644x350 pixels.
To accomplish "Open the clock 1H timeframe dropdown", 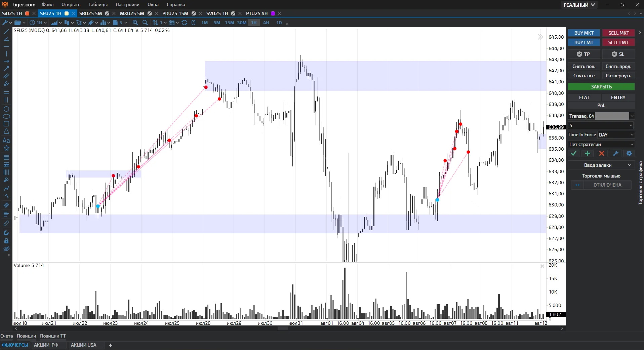I will 38,23.
